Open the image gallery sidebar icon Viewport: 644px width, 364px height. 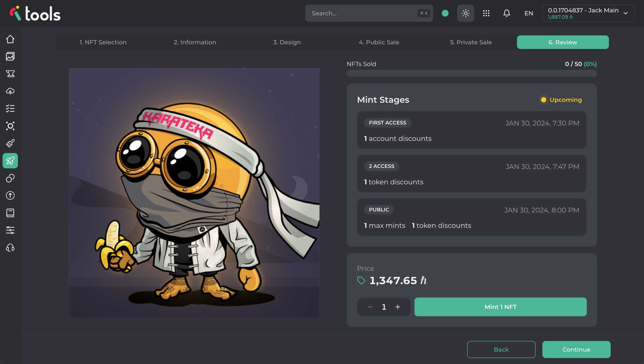pyautogui.click(x=10, y=56)
